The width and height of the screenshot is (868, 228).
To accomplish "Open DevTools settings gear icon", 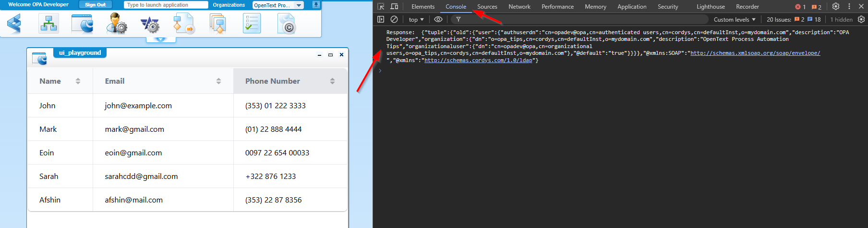I will click(836, 6).
